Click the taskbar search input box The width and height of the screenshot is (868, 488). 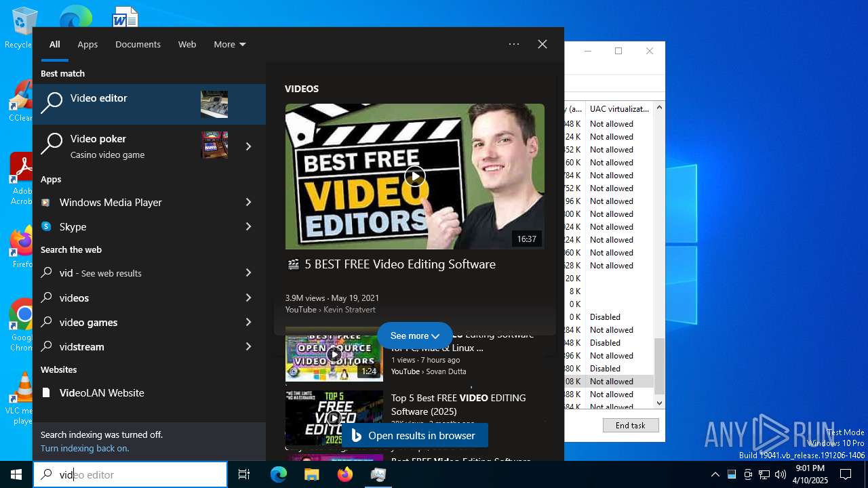[130, 474]
